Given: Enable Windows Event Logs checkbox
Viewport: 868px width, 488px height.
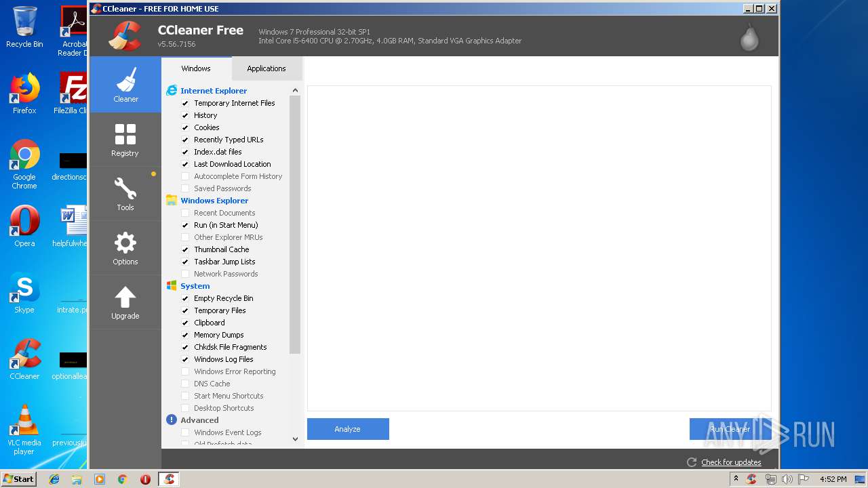Looking at the screenshot, I should coord(185,432).
